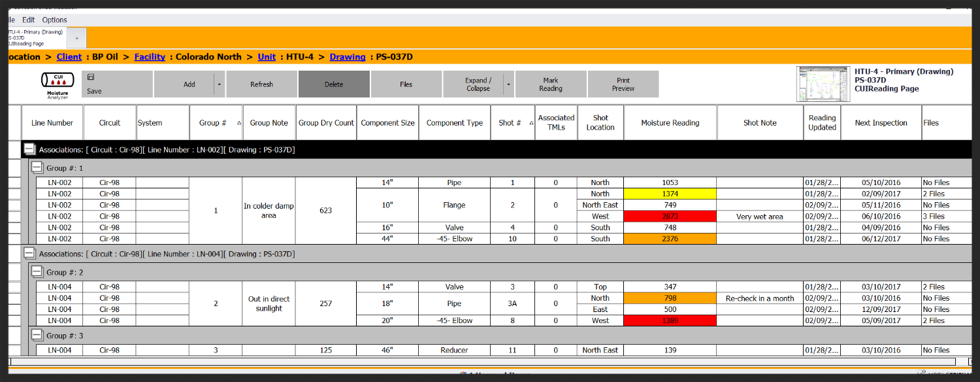Collapse the LN-002 Associations group row

pos(29,150)
